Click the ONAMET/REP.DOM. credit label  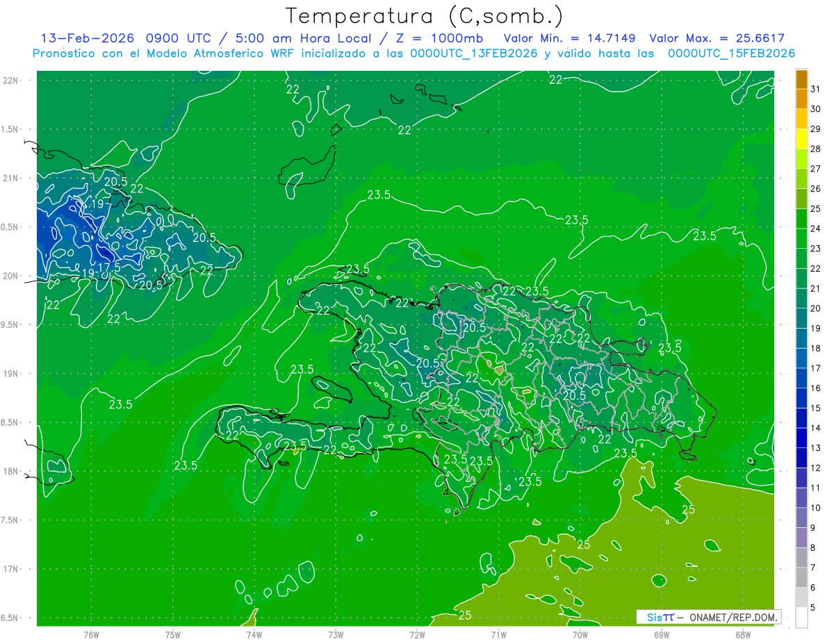click(x=733, y=617)
